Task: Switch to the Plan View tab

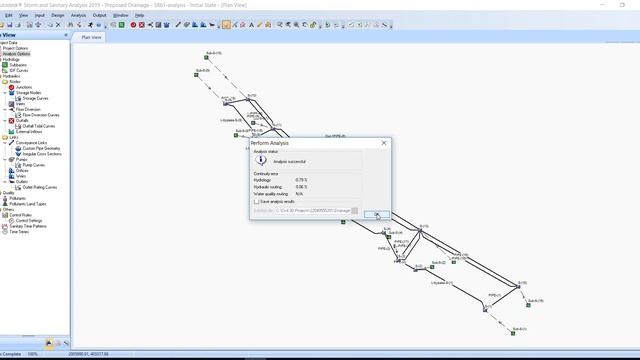Action: pos(91,37)
